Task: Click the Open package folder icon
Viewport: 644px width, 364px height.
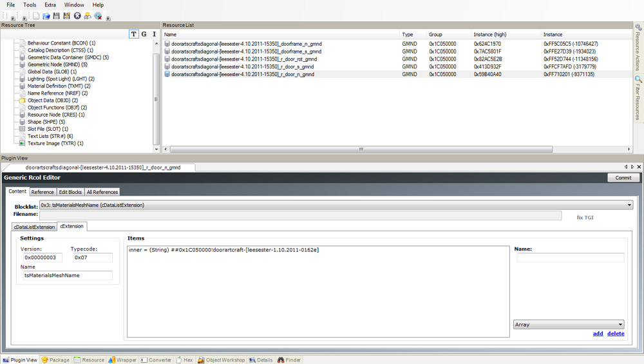Action: coord(46,15)
